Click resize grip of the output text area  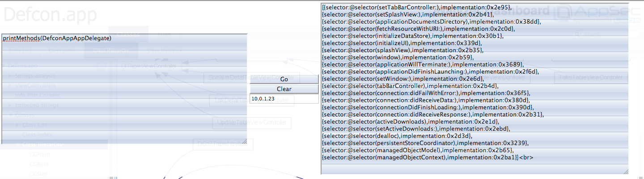(625, 171)
